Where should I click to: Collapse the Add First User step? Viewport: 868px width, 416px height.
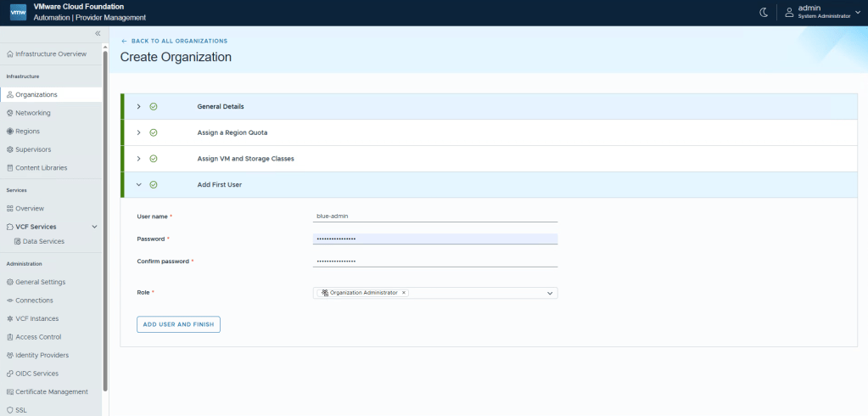[138, 184]
